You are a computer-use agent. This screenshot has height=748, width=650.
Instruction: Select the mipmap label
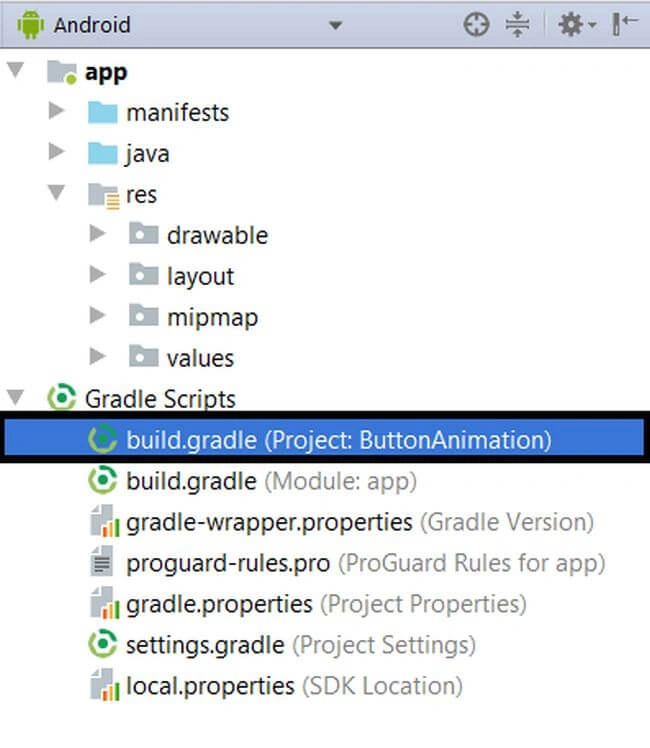click(213, 318)
